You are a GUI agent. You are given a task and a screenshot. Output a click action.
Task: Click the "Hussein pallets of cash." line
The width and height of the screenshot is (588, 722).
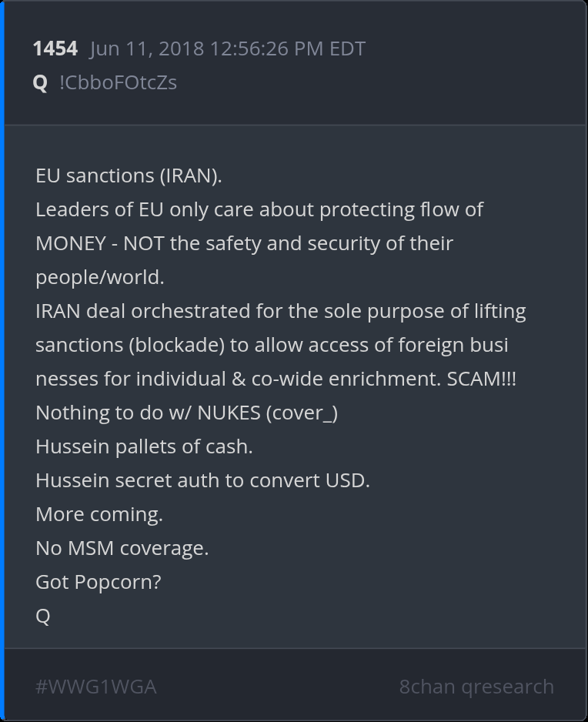(144, 446)
